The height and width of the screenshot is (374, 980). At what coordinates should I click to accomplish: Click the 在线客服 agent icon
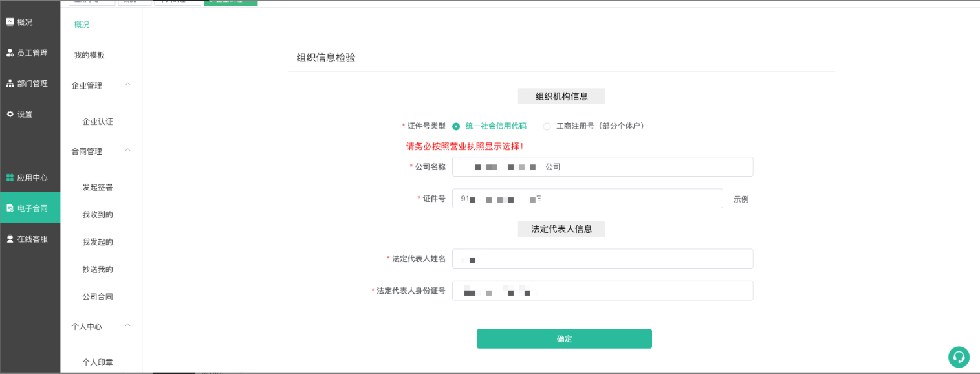[10, 239]
